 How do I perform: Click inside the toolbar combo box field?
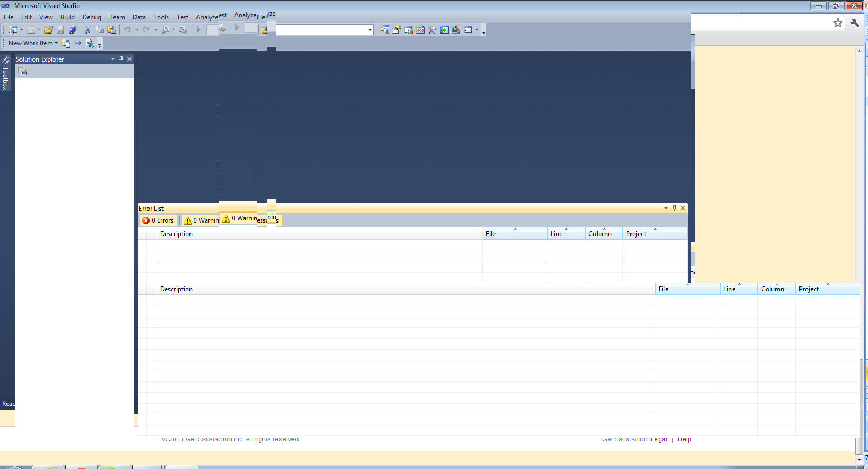pos(322,30)
